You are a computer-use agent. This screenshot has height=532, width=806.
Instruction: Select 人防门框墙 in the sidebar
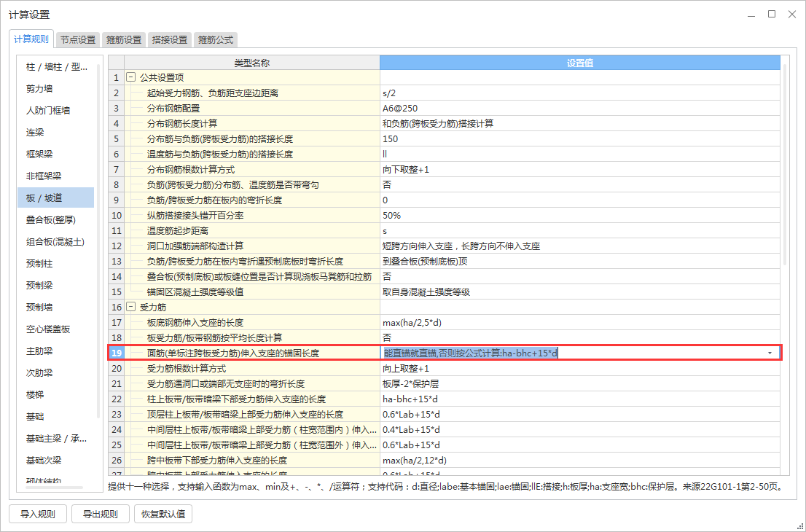click(57, 111)
